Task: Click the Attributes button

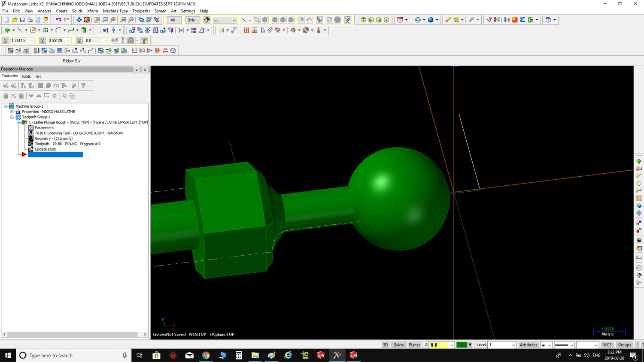Action: 528,345
